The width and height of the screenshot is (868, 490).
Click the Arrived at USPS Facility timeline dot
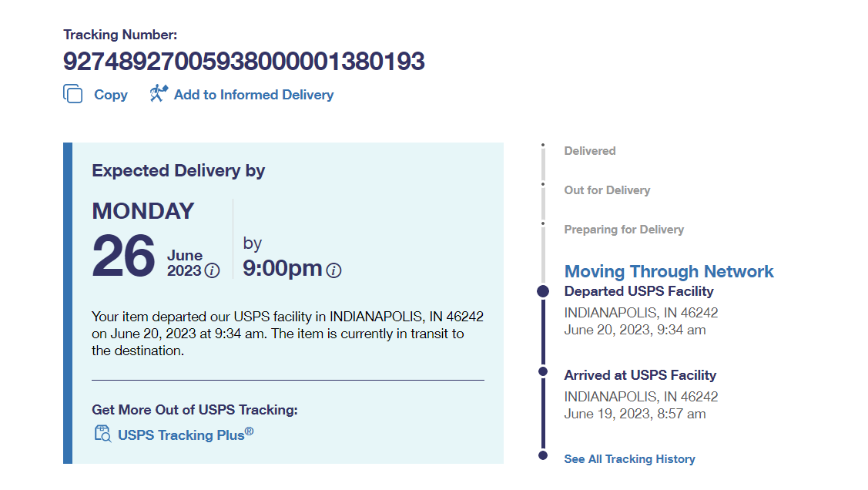pyautogui.click(x=543, y=371)
